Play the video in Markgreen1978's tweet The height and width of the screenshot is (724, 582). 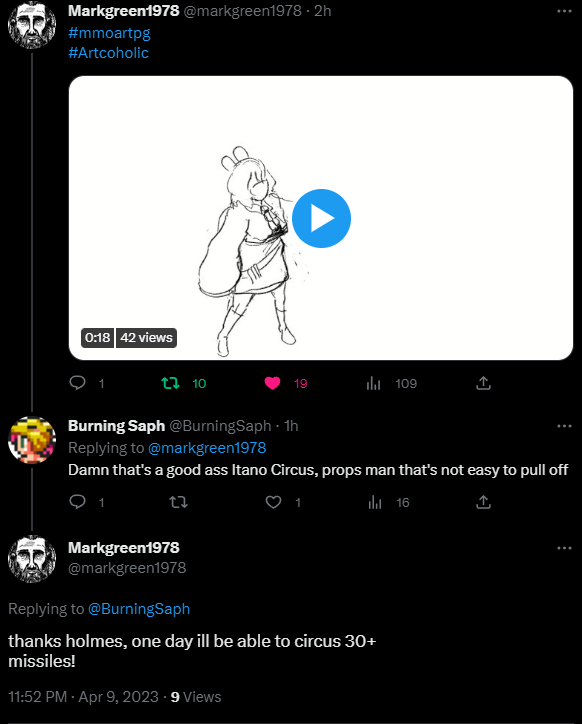coord(321,218)
